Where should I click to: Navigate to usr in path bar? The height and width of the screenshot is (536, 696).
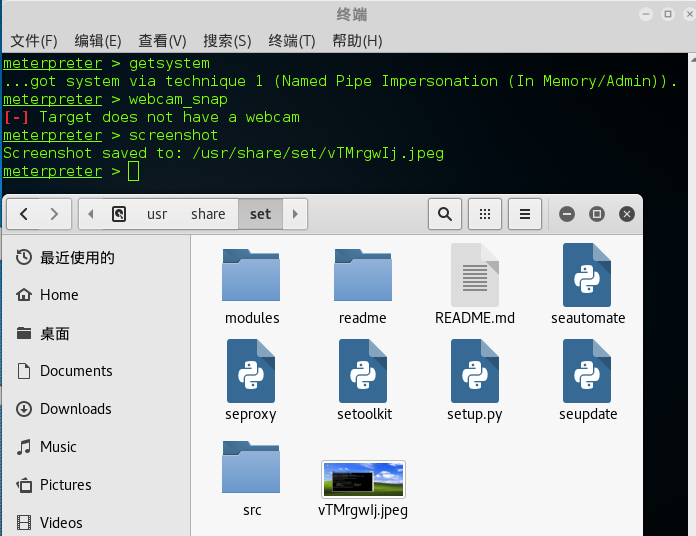[157, 214]
